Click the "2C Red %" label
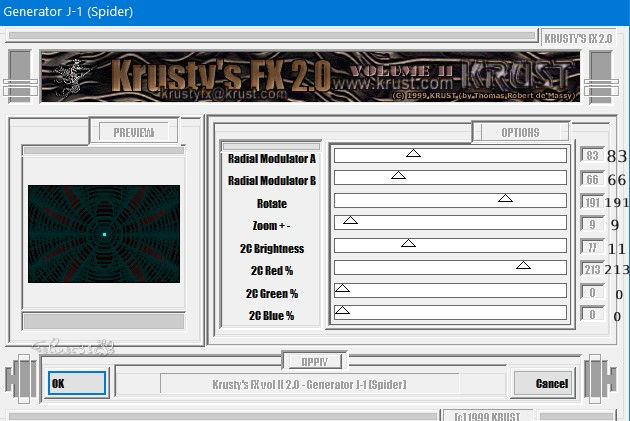The image size is (630, 421). pos(272,271)
